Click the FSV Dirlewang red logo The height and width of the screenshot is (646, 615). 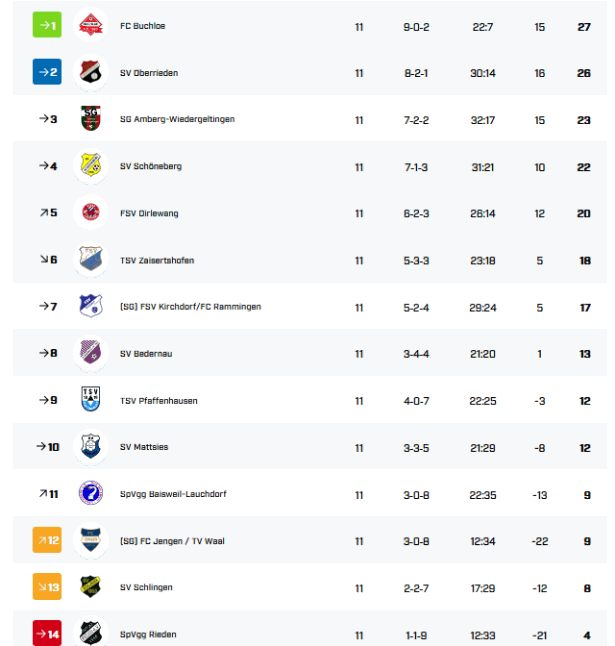[91, 213]
